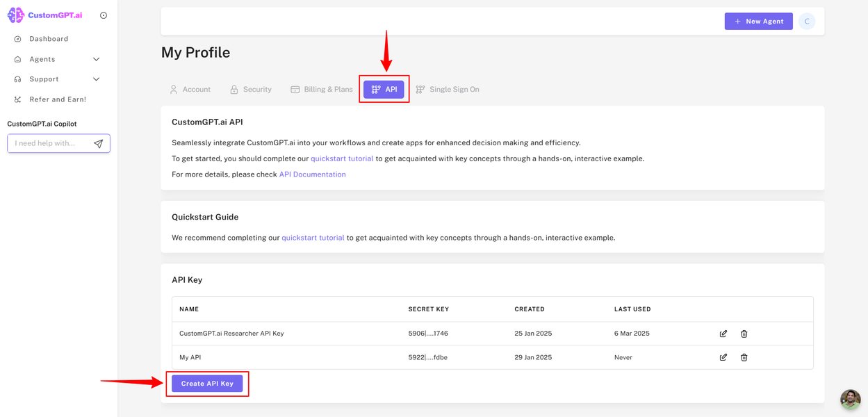
Task: Expand the Agents chevron
Action: 96,59
